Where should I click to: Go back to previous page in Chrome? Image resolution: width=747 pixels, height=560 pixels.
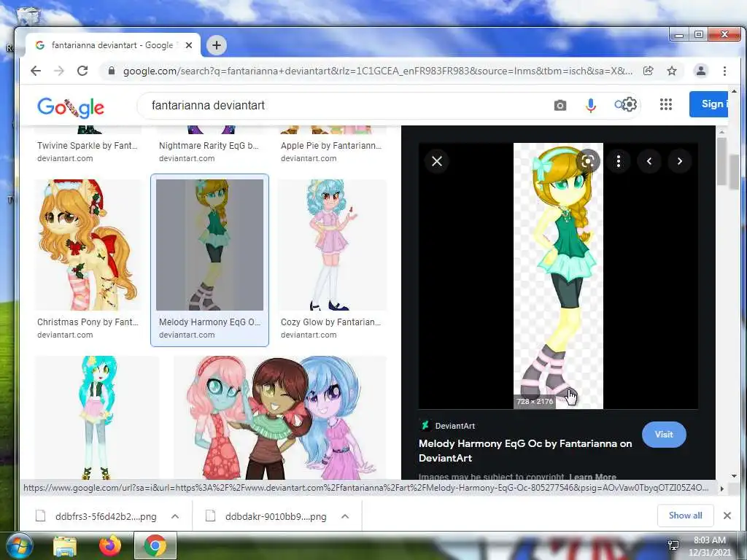tap(36, 71)
